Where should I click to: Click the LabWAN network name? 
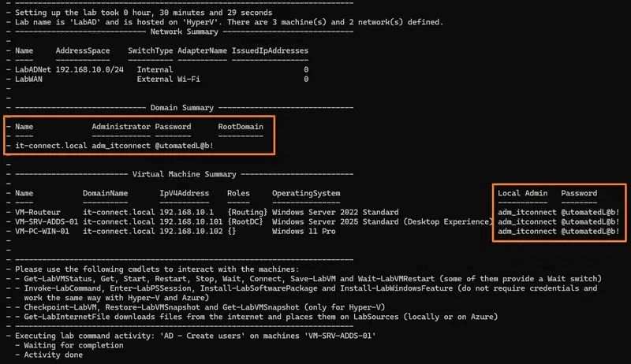(x=28, y=79)
